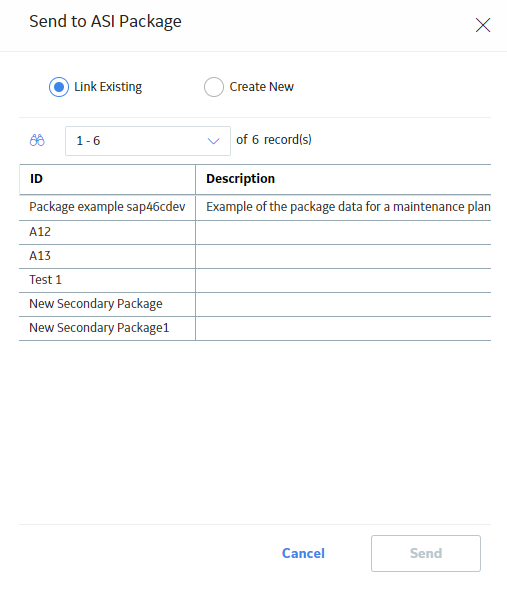Select the New Secondary Package row
The height and width of the screenshot is (609, 507).
pos(255,304)
